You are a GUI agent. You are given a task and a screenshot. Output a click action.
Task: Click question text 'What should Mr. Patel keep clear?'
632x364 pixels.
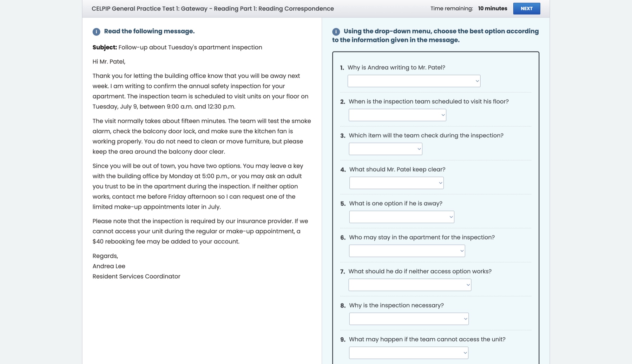coord(397,170)
